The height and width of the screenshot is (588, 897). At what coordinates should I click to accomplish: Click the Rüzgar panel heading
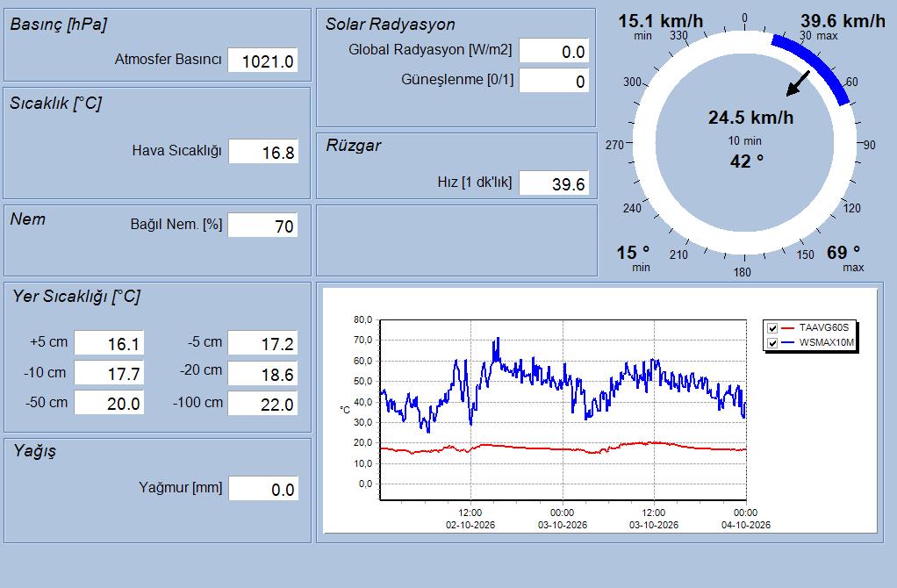pyautogui.click(x=354, y=146)
